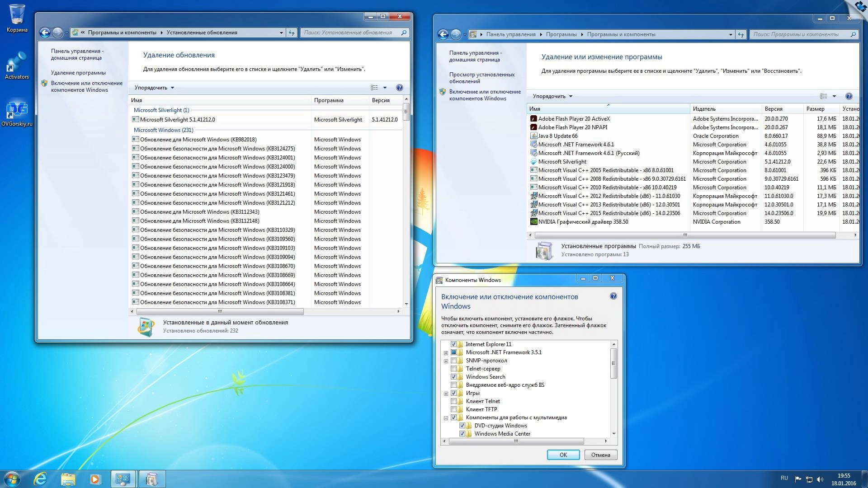Sort updates by the Версия column header
This screenshot has width=868, height=488.
[x=385, y=100]
